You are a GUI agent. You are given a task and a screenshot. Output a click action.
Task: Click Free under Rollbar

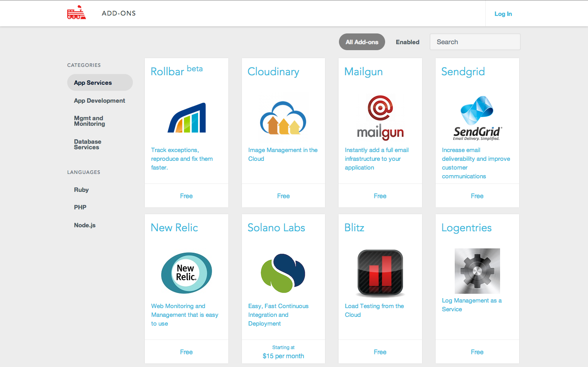186,196
